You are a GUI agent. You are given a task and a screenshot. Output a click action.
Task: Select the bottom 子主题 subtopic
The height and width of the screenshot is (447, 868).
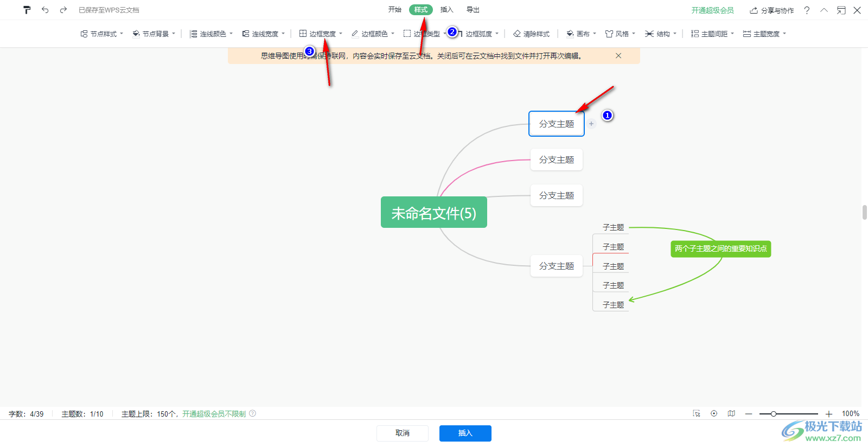point(613,305)
